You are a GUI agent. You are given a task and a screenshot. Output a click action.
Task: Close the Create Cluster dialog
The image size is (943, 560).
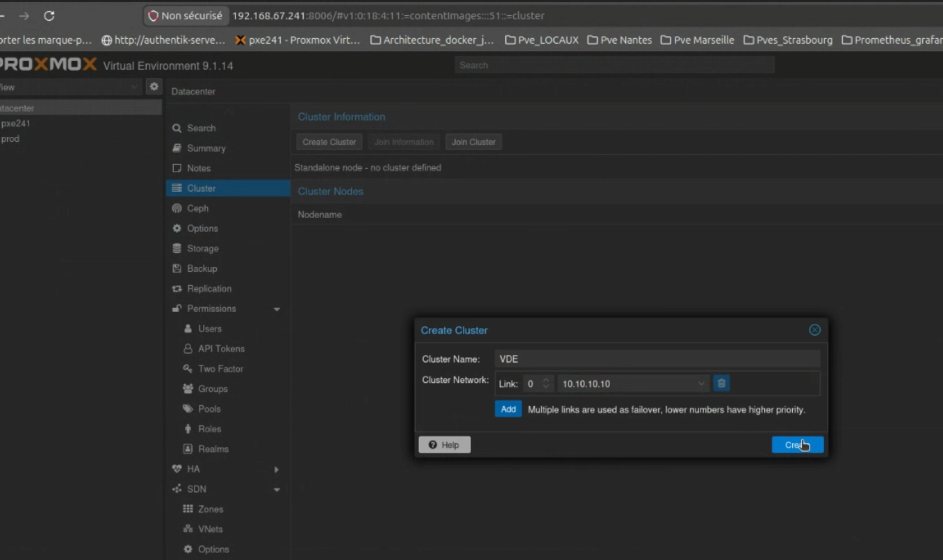(815, 330)
